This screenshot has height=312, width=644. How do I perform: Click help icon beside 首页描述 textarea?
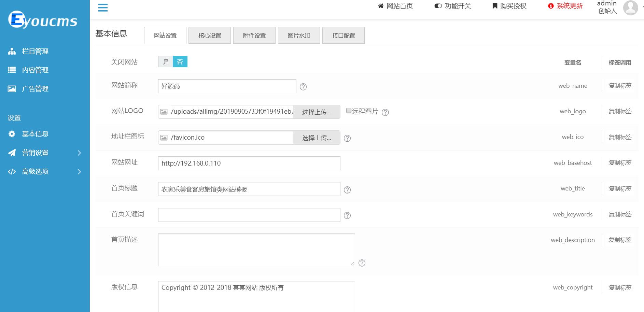[x=362, y=263]
